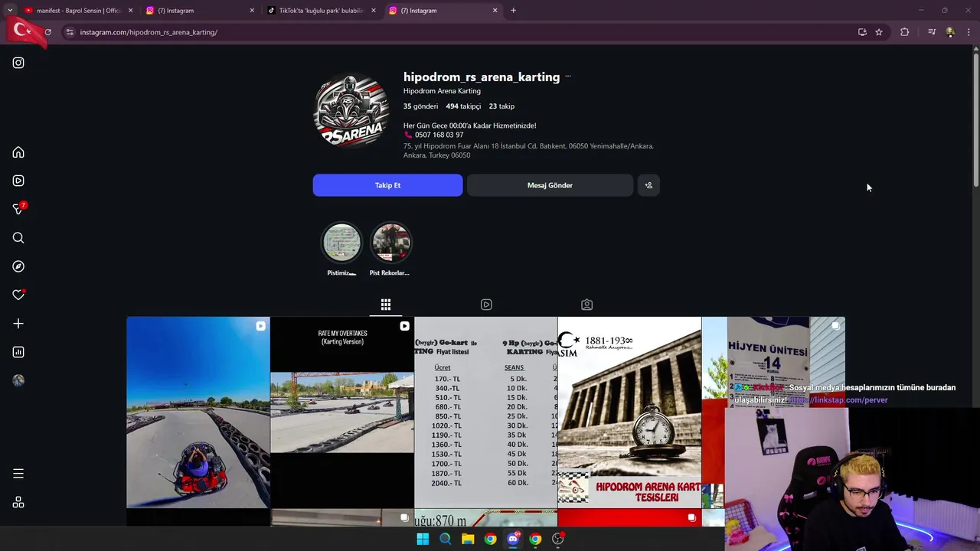Bookmark this page with the star
980x551 pixels.
point(879,32)
